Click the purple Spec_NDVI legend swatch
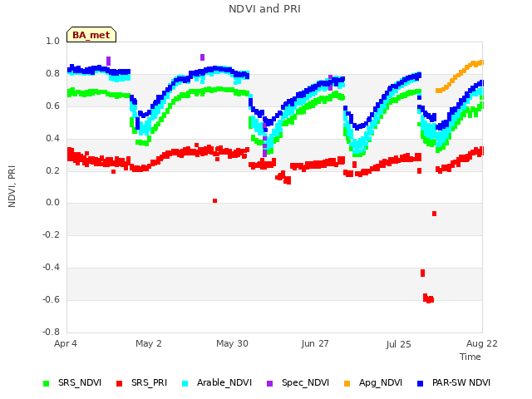532x399 pixels. pos(269,383)
